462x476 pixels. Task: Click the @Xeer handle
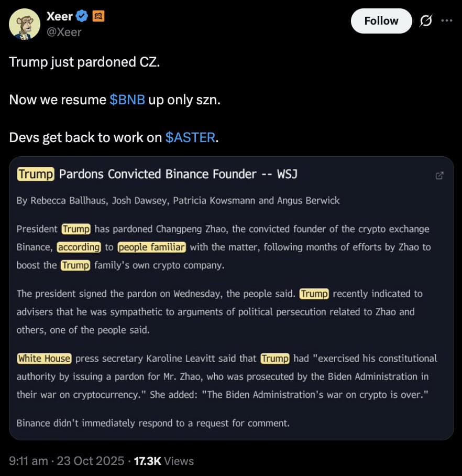[x=64, y=32]
